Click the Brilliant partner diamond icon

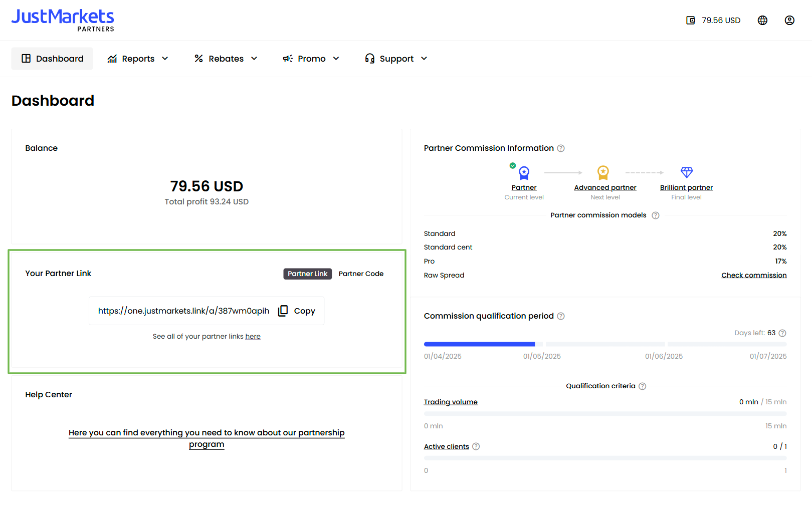tap(687, 172)
